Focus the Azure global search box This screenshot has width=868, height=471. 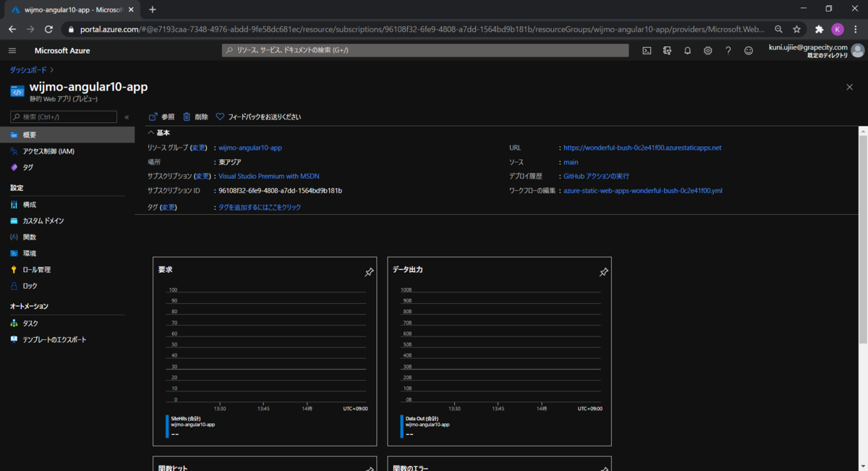point(425,51)
